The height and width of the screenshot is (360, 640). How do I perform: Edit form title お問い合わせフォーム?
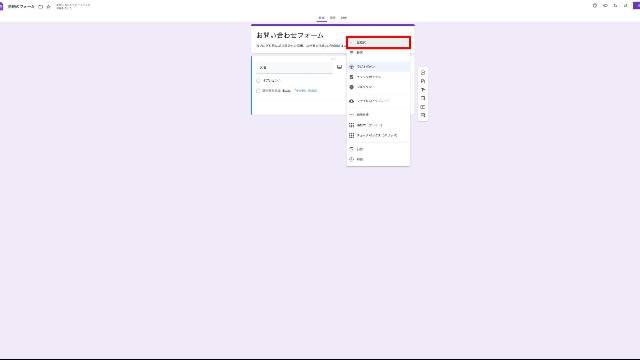click(290, 36)
